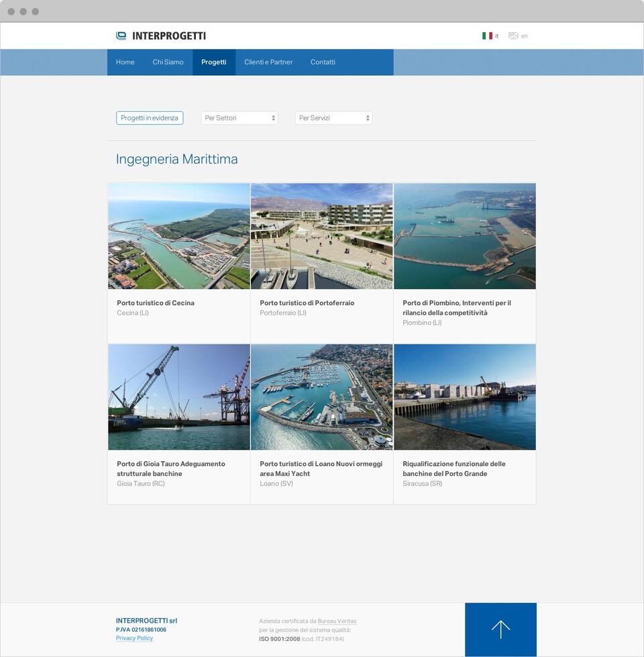Click 'Gioia Tauro (RC)' location text
The image size is (644, 657).
[141, 483]
